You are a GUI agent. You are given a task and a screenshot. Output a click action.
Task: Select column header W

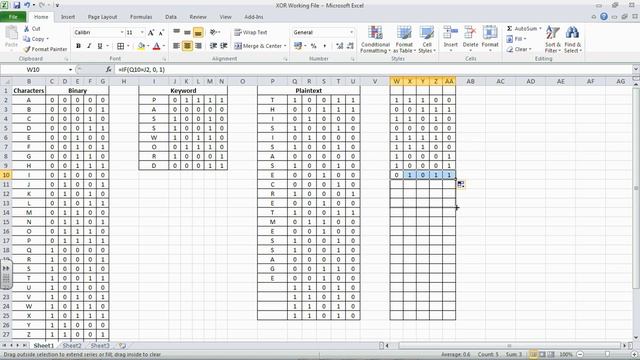click(396, 81)
